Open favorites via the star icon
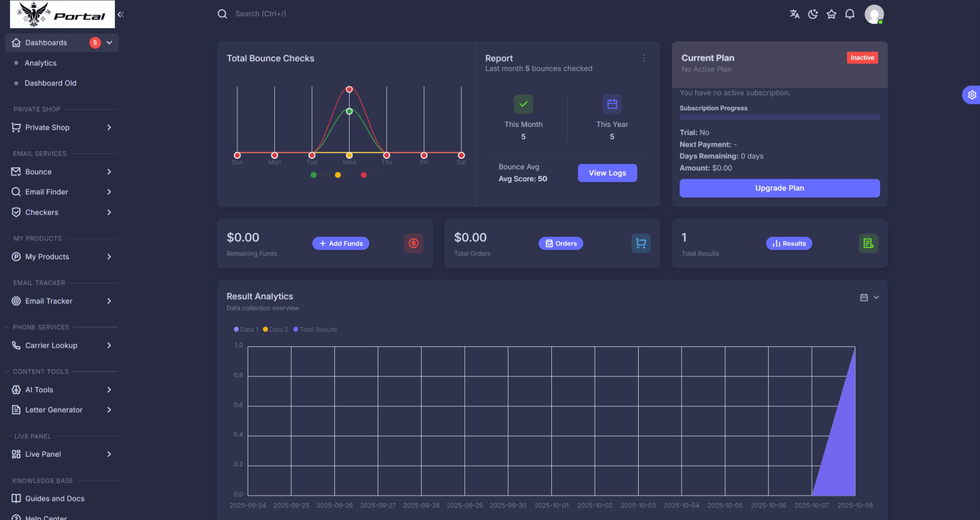Viewport: 980px width, 520px height. tap(831, 13)
